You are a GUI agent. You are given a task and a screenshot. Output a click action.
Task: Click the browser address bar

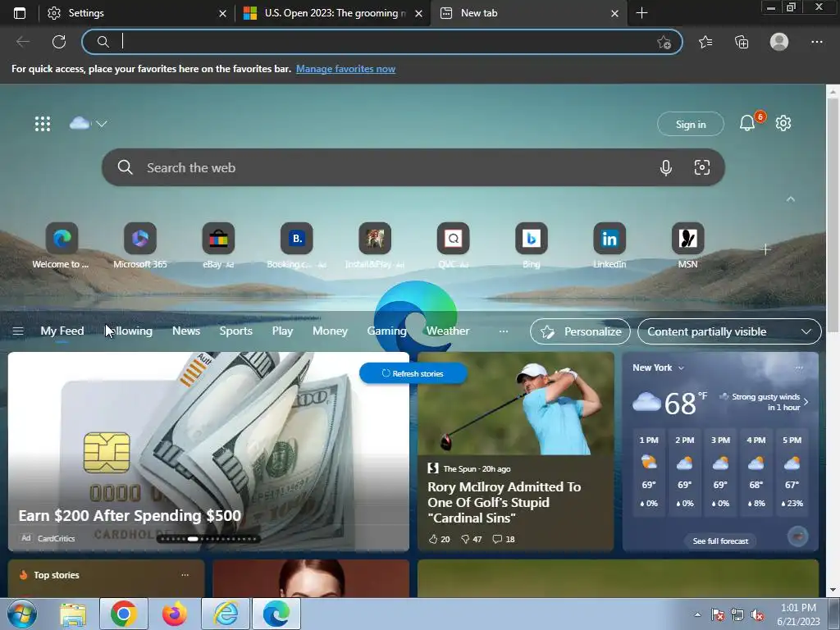coord(381,42)
